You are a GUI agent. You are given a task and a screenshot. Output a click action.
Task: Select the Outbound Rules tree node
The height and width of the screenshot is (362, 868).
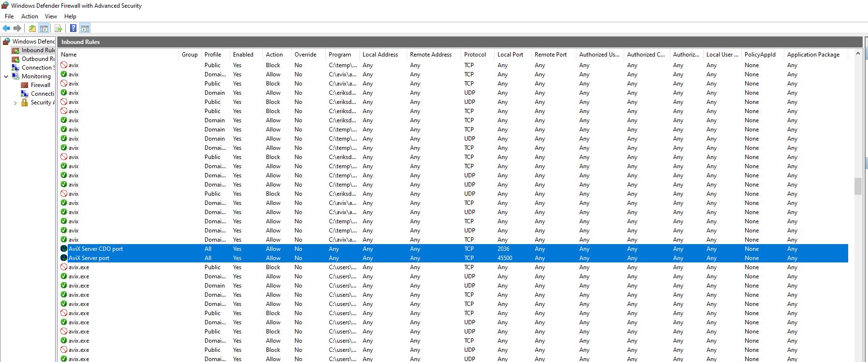(x=38, y=59)
